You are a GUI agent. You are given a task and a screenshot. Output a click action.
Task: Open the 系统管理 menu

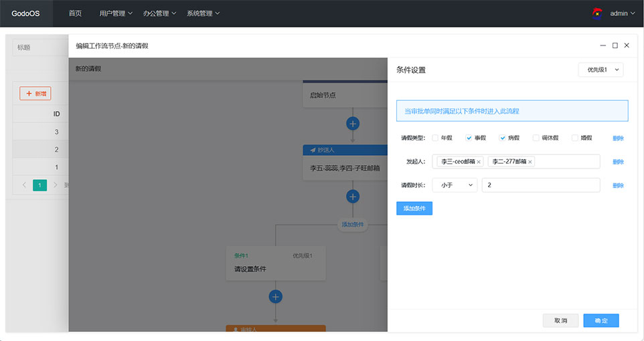click(203, 13)
